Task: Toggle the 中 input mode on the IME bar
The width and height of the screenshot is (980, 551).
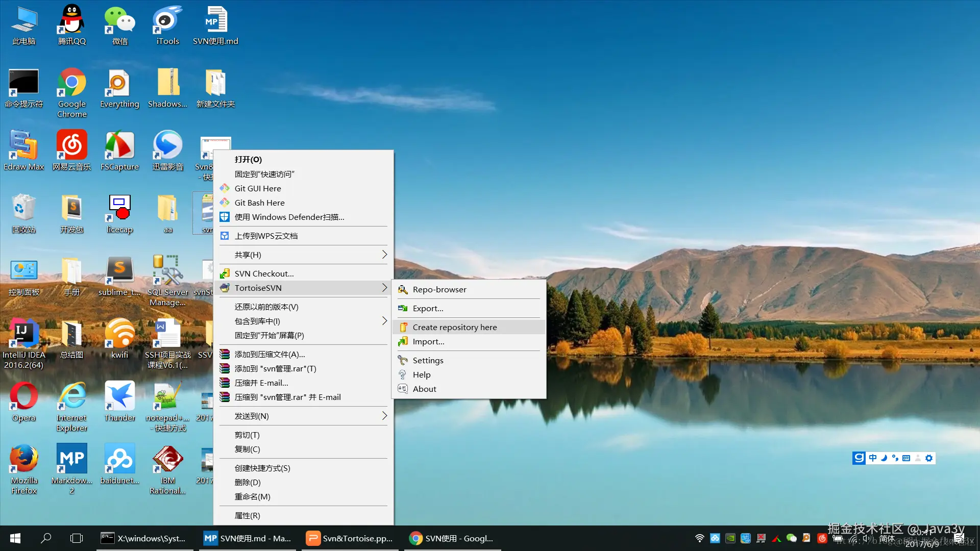Action: [x=873, y=458]
